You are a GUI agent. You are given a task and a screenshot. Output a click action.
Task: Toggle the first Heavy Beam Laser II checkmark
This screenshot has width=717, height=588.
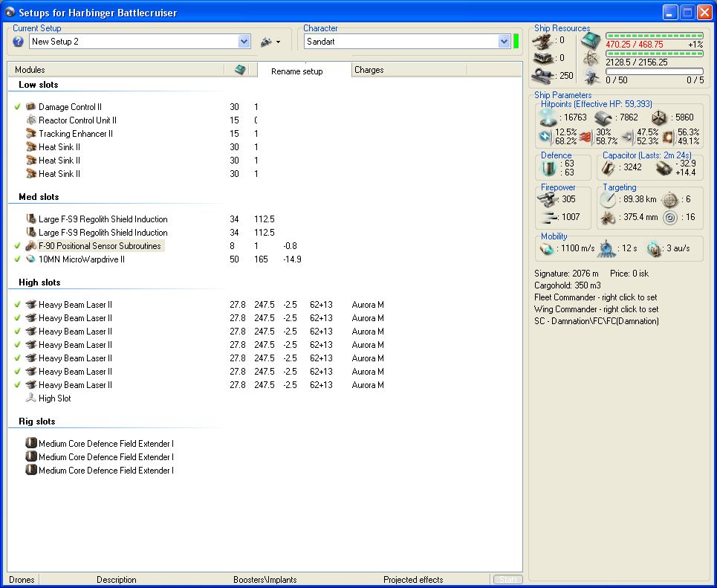pos(17,304)
